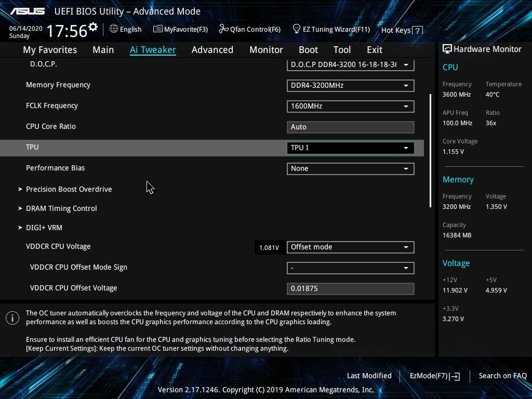
Task: Click the Qfan Control fan icon
Action: coord(223,29)
